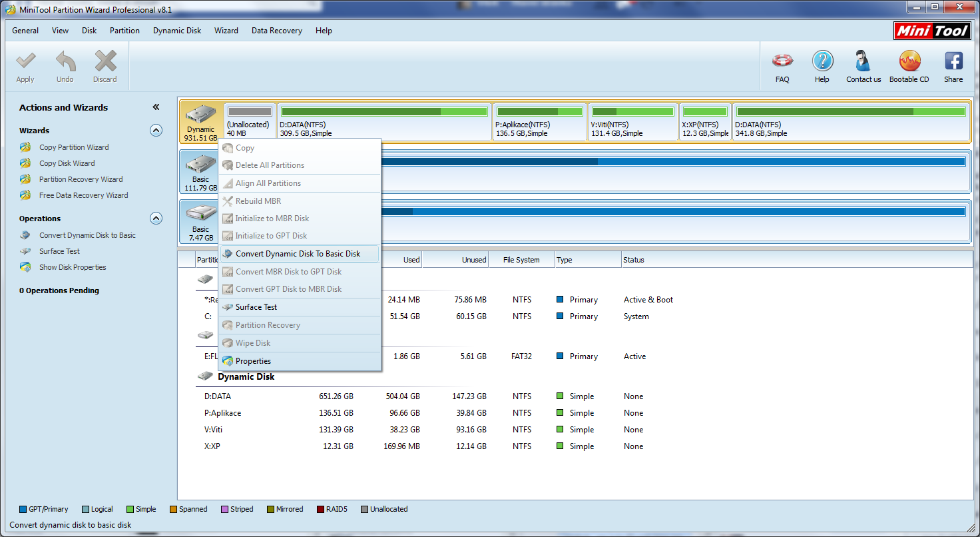The height and width of the screenshot is (537, 980).
Task: Select the Basic 7.47 GB disk icon
Action: tap(200, 214)
